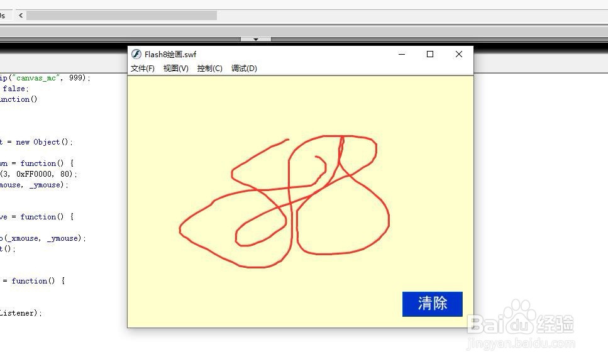Click the code text "canvas_mc"
Screen dimensions: 608x364
click(38, 78)
